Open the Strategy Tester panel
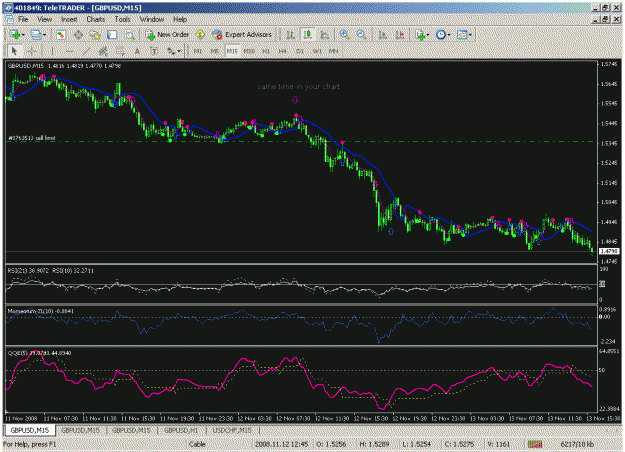 tap(129, 35)
